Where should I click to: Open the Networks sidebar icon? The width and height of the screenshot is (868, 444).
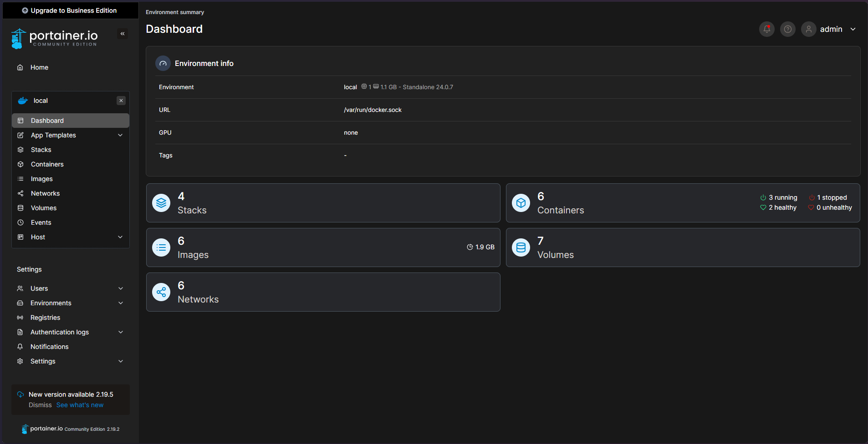[20, 193]
